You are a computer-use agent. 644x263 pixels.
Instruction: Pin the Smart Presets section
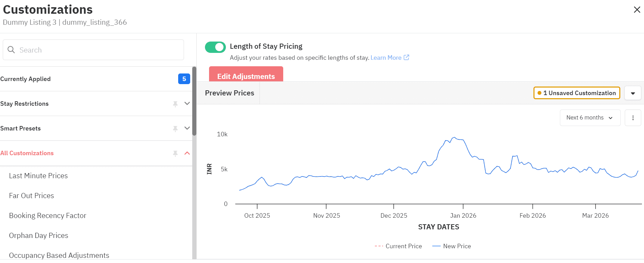(175, 128)
